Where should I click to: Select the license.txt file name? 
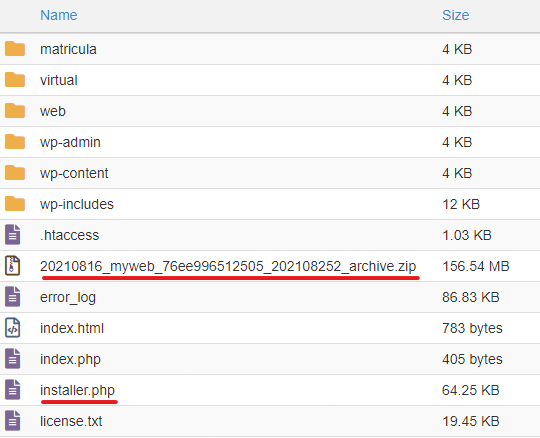tap(71, 421)
